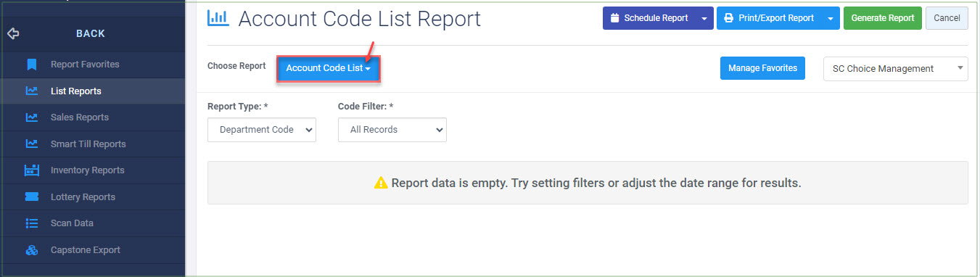Screen dimensions: 980x277
Task: Click the Capstone Export icon
Action: (31, 250)
